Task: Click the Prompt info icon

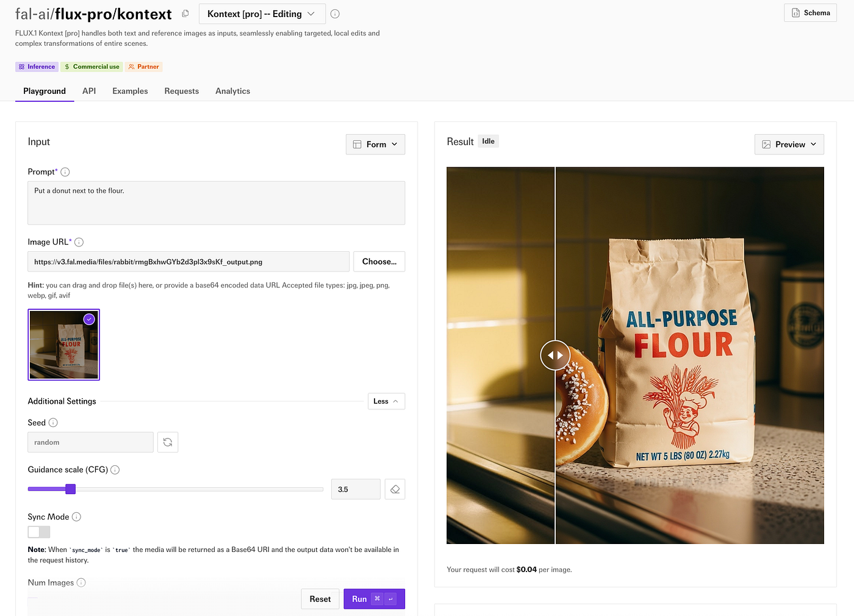Action: coord(65,172)
